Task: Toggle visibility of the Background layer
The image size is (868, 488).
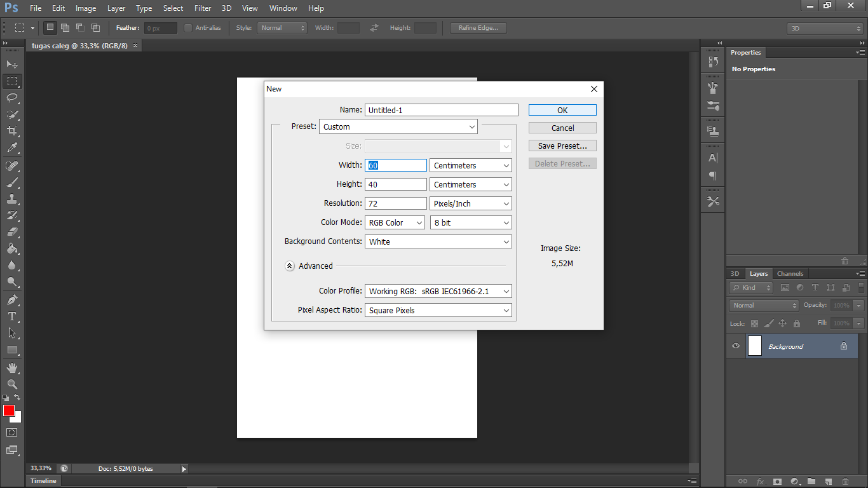Action: [736, 346]
